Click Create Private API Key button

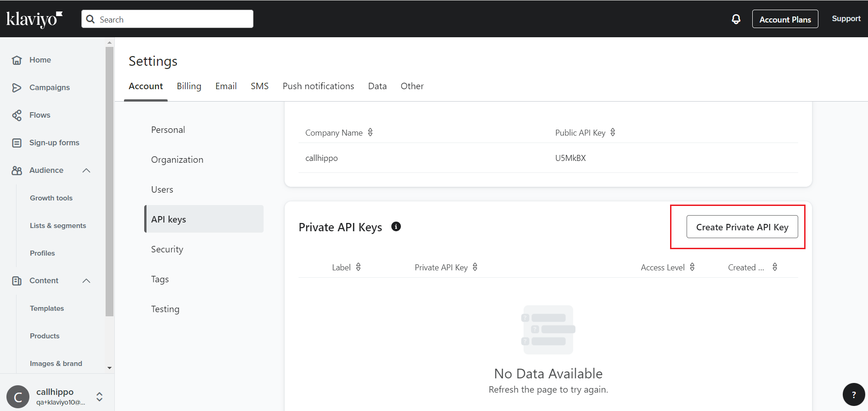click(x=742, y=227)
